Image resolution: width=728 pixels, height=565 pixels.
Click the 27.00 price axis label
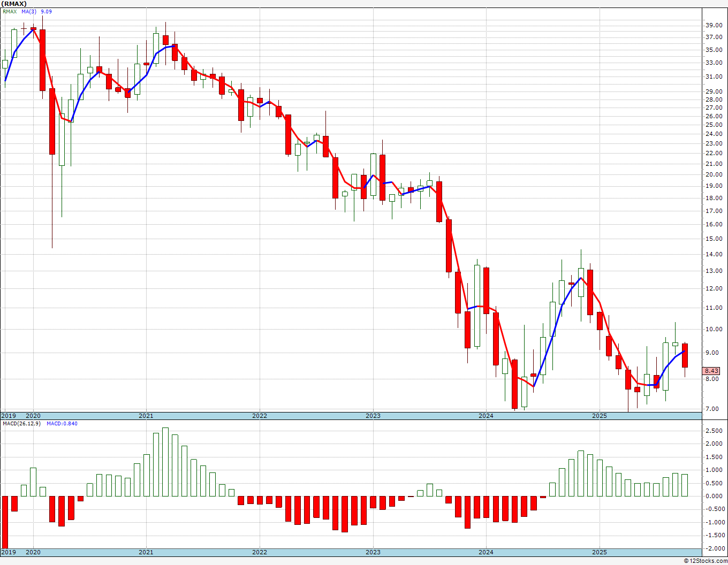coord(714,108)
